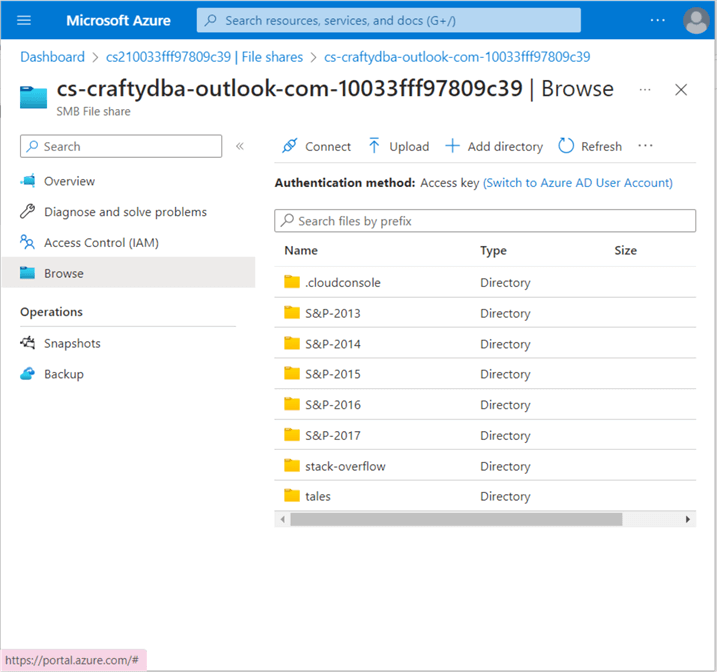Image resolution: width=717 pixels, height=672 pixels.
Task: Collapse the sidebar with double chevron
Action: 240,146
